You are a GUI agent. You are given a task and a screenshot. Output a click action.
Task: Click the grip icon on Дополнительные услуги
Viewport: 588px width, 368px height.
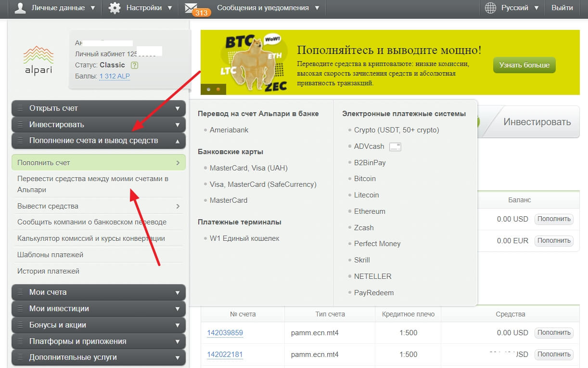20,357
